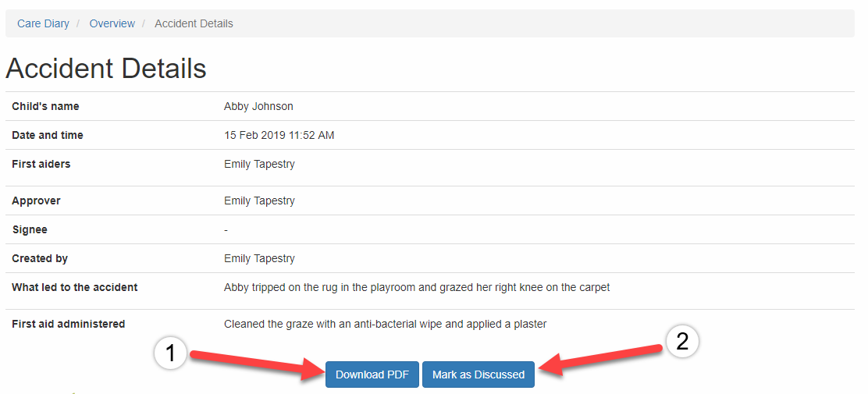
Task: Click the First aid administered label
Action: click(69, 324)
